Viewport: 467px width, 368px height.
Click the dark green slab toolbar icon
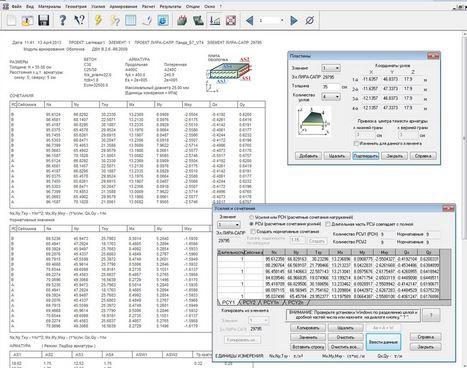tap(198, 20)
